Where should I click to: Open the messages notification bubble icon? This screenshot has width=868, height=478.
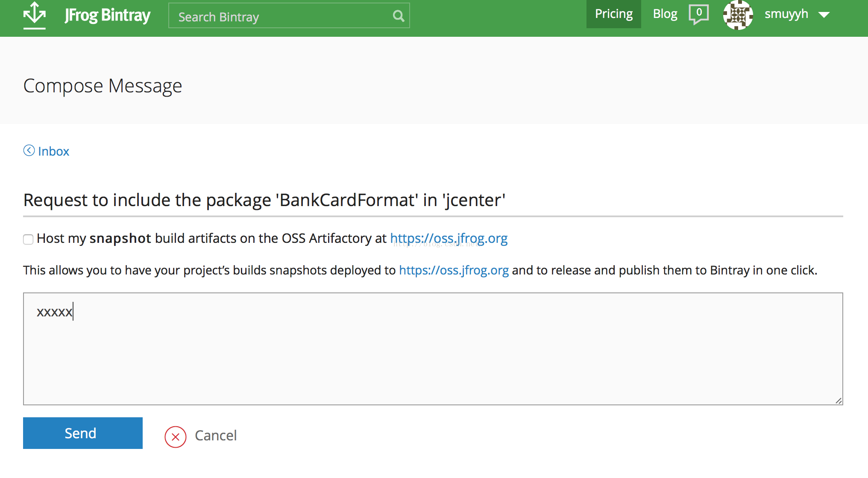698,14
